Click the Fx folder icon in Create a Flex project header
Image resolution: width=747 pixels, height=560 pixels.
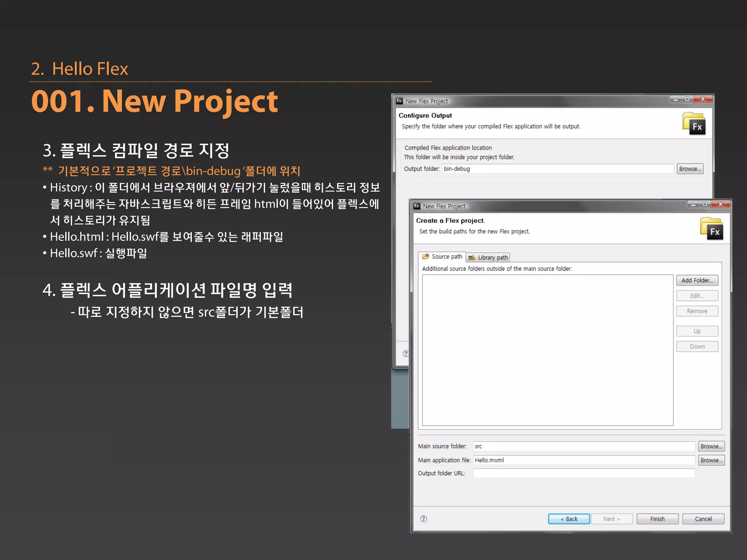point(712,229)
